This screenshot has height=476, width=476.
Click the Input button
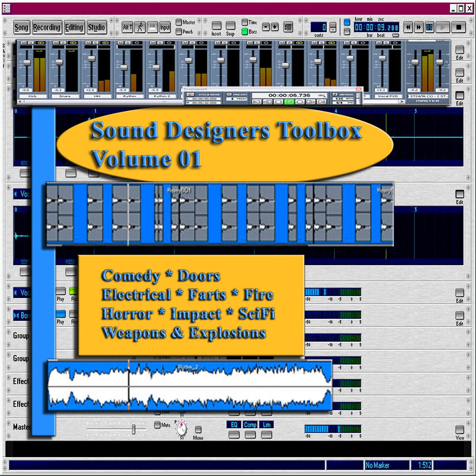[x=165, y=27]
